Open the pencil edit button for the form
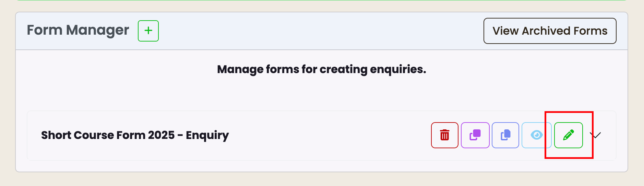The width and height of the screenshot is (644, 186). coord(569,135)
